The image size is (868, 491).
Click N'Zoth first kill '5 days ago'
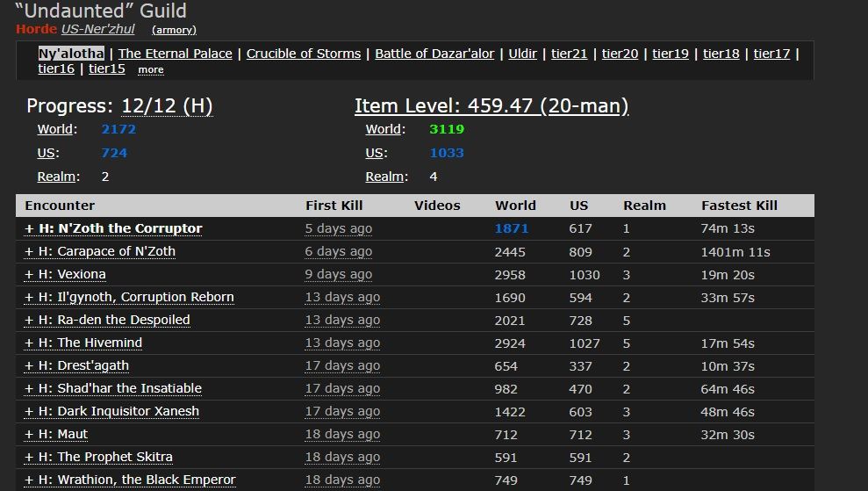(x=338, y=228)
